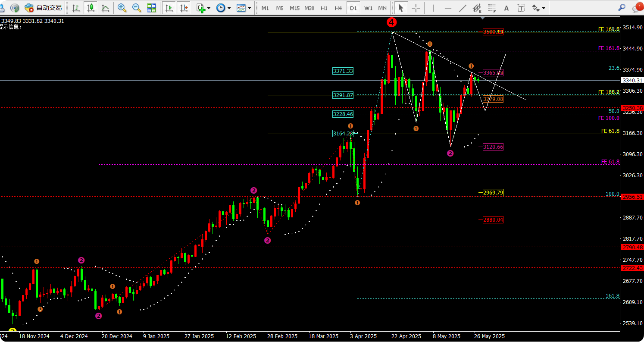Select the trendline drawing tool

[x=462, y=8]
